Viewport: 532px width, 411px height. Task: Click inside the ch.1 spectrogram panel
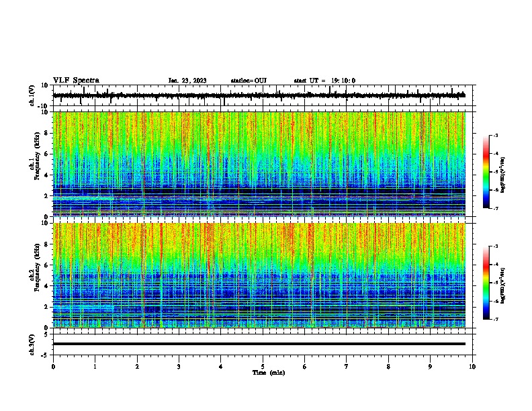pyautogui.click(x=259, y=164)
